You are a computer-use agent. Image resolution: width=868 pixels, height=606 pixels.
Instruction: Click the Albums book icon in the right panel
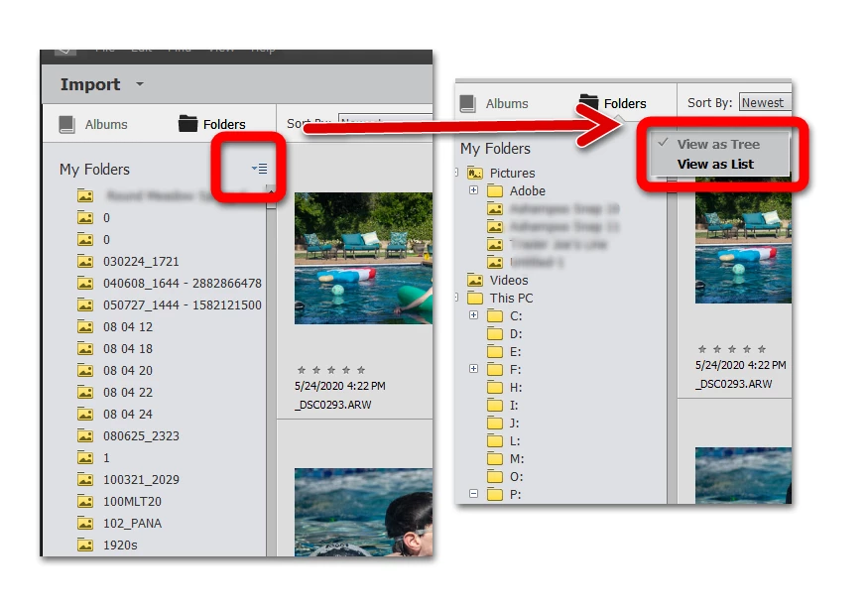tap(468, 103)
